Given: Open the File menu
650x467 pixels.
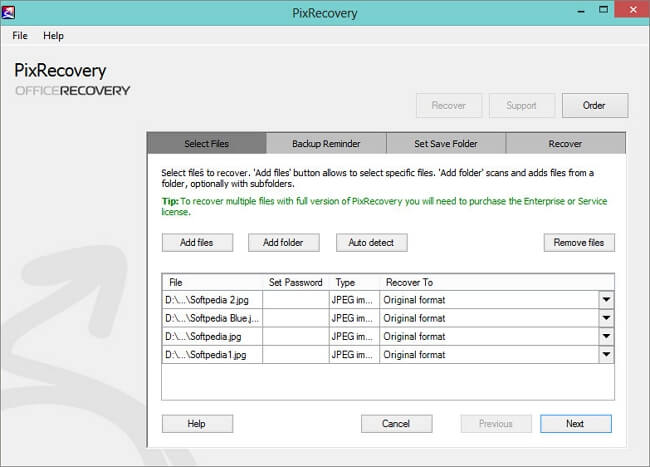Looking at the screenshot, I should point(20,35).
